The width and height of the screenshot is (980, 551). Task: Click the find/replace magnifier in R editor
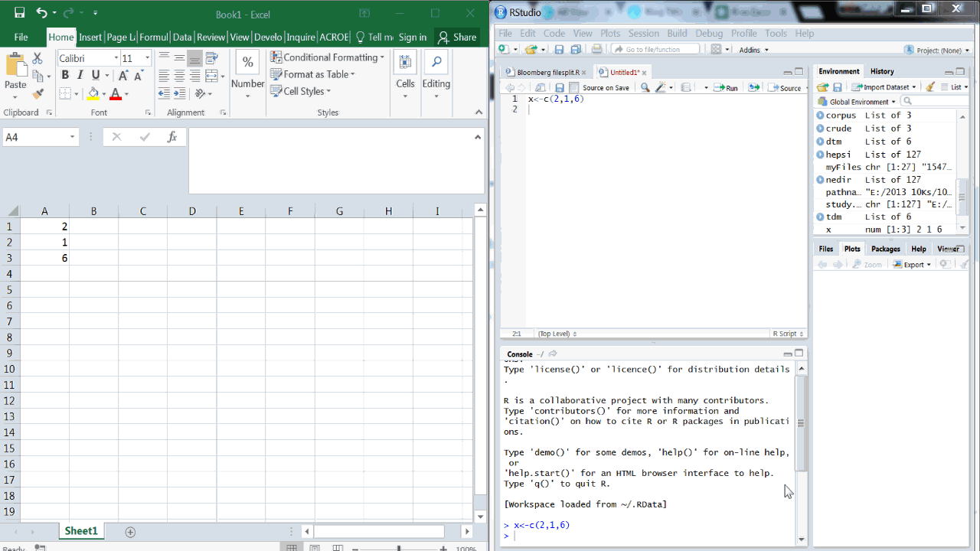645,87
